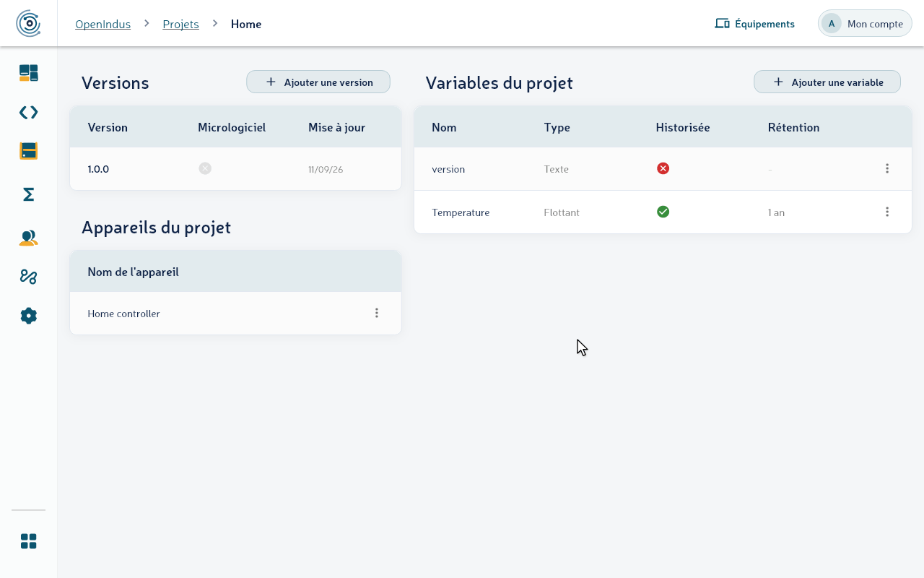Open the curved link icon in sidebar

[28, 277]
